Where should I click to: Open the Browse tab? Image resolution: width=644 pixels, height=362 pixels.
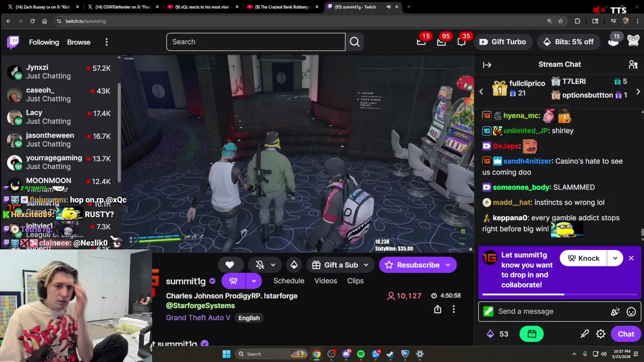pyautogui.click(x=79, y=42)
